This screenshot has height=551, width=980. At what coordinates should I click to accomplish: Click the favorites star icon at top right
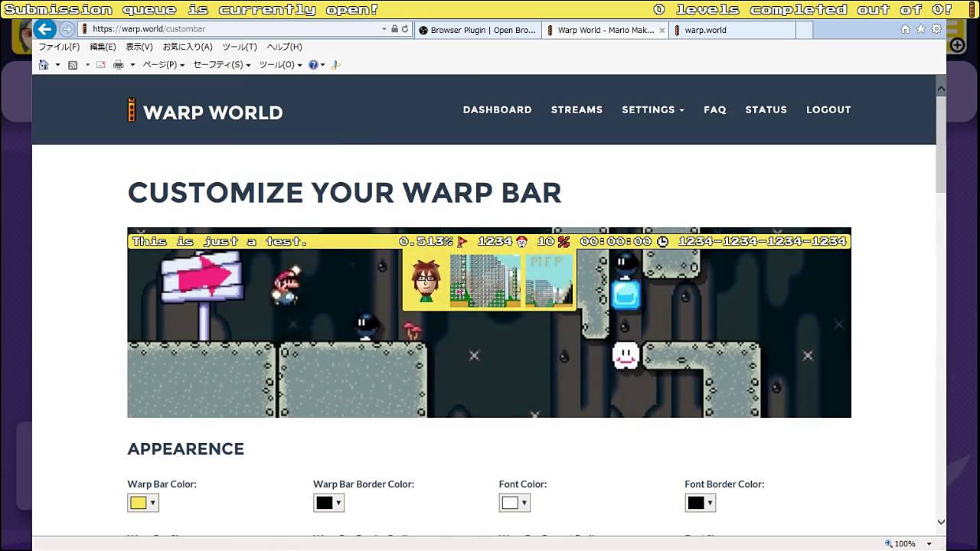tap(921, 29)
